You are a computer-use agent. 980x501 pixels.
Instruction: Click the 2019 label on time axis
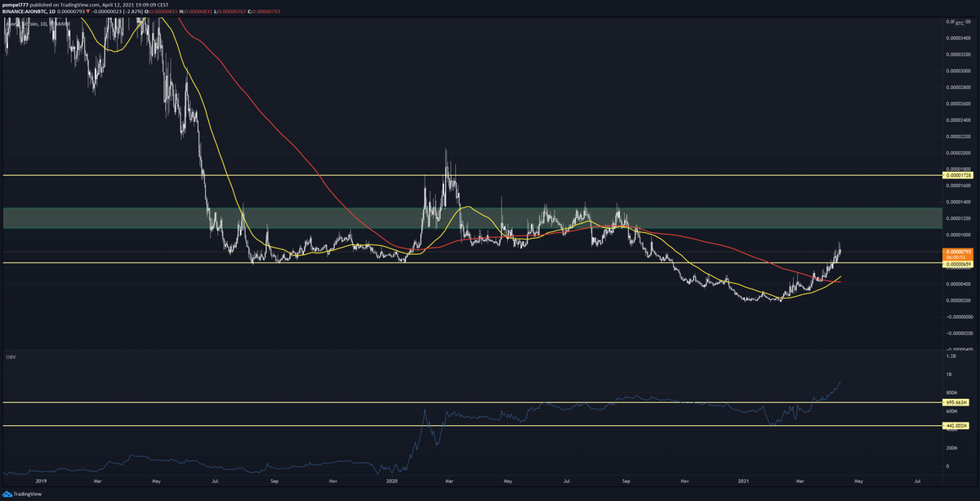(39, 482)
